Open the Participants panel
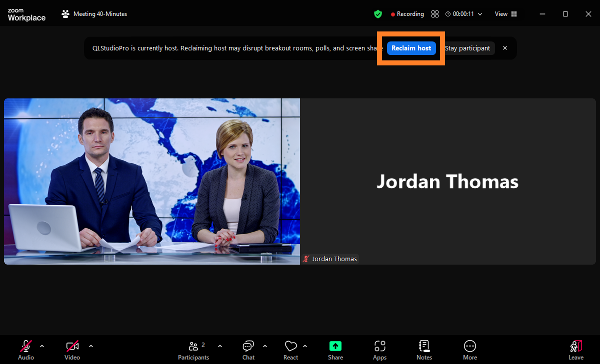Screen dimensions: 600x364 tap(194, 350)
